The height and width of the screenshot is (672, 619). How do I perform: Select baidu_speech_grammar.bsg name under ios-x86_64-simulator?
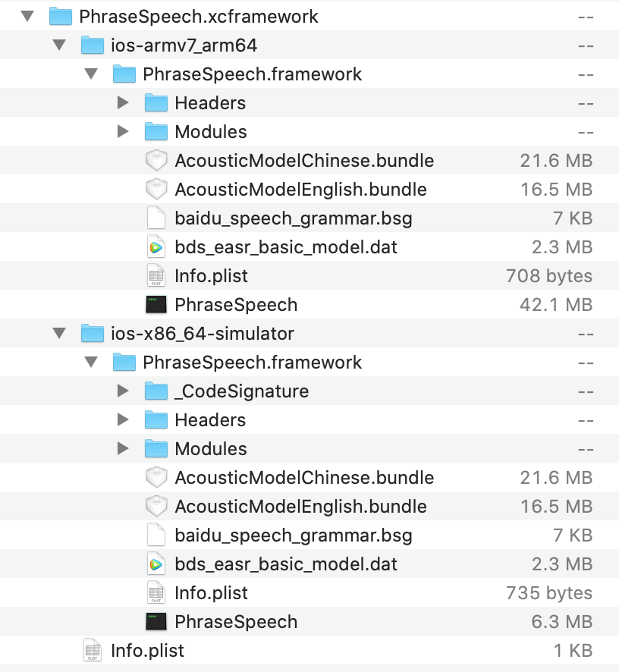293,535
